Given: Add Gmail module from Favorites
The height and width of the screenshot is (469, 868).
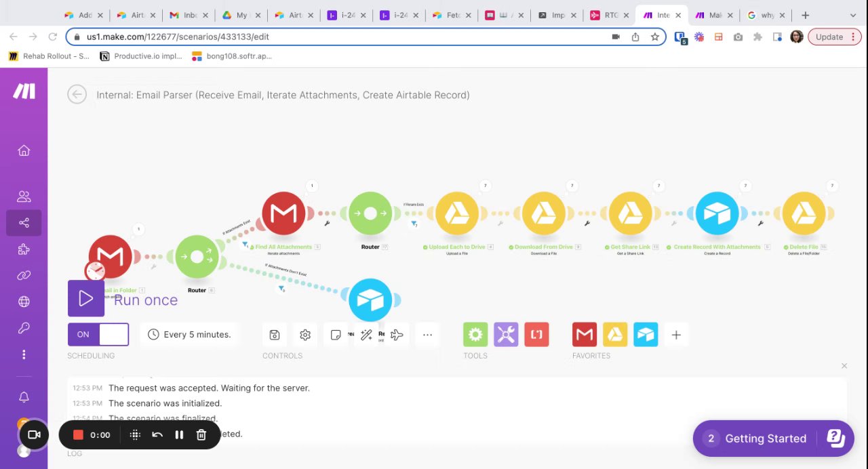Looking at the screenshot, I should [585, 335].
